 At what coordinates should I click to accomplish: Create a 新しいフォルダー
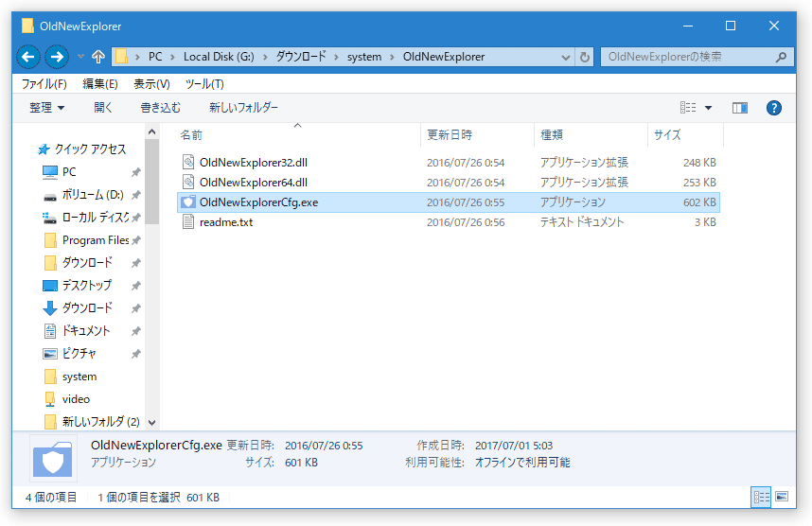tap(243, 108)
